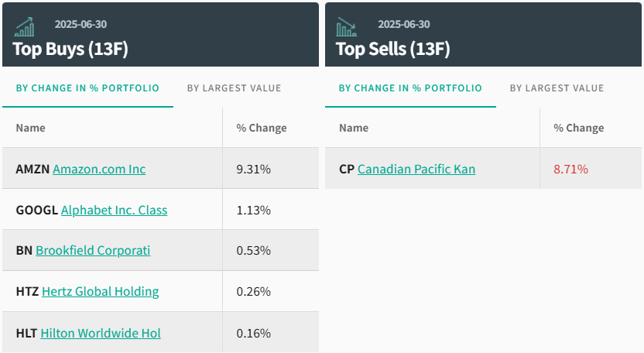Select Top Buys 'By Change in % Portfolio' tab
The image size is (644, 353).
[87, 88]
